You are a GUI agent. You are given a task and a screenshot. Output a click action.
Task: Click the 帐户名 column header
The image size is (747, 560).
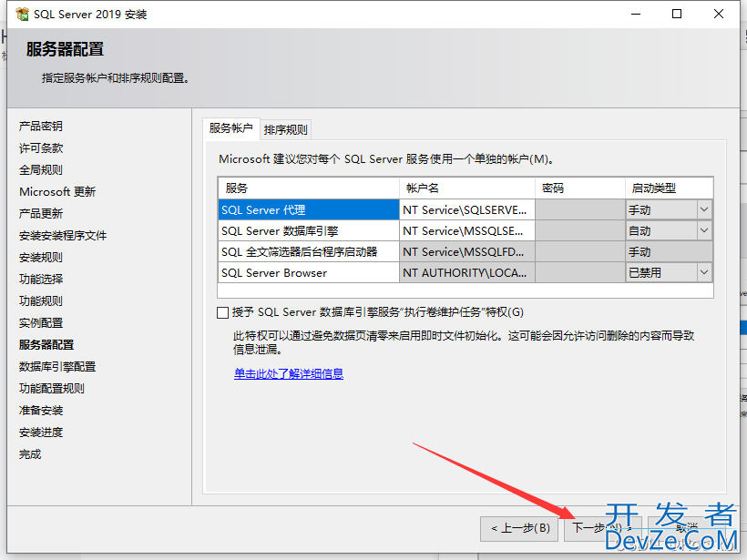[x=467, y=188]
